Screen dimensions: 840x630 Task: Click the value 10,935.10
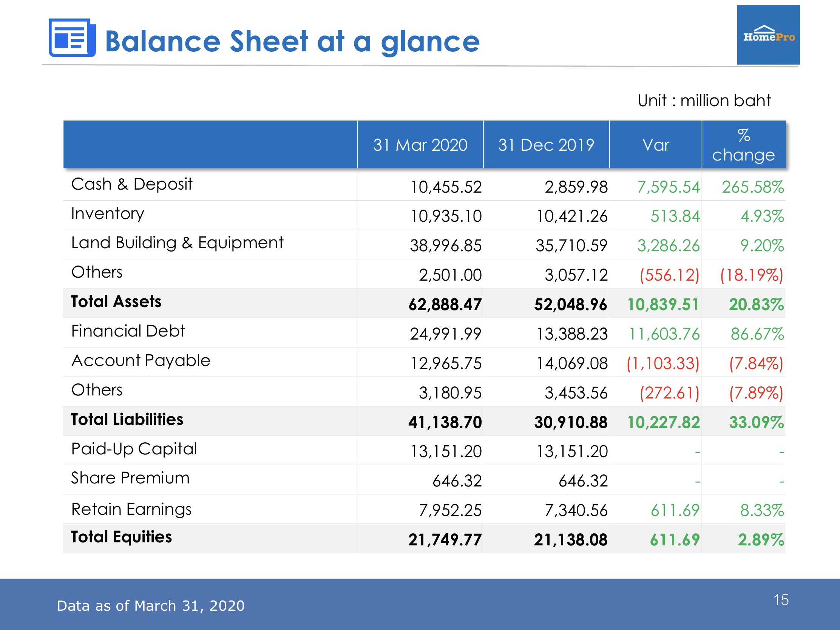(x=446, y=216)
